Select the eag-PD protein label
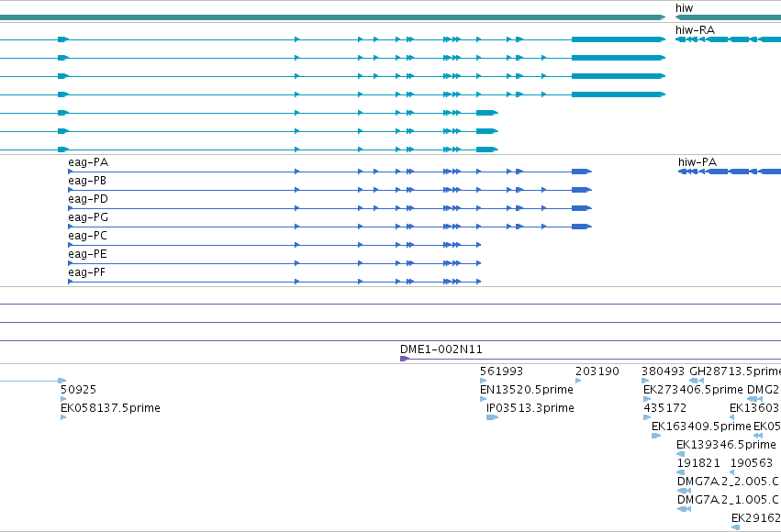 pos(88,199)
